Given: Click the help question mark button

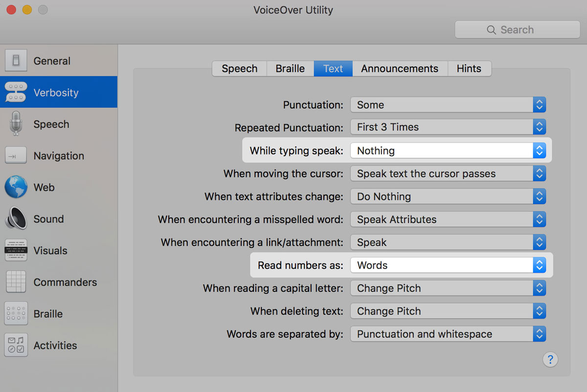Looking at the screenshot, I should [550, 359].
